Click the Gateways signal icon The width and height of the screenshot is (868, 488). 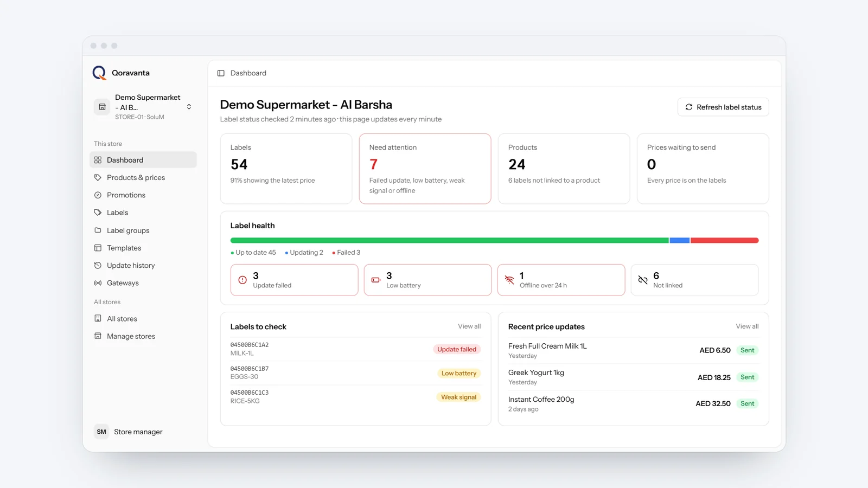[98, 283]
